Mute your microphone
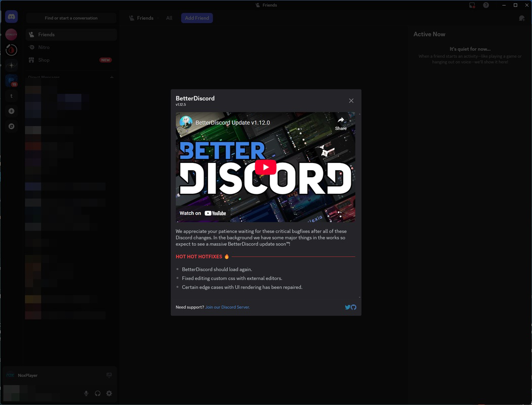Viewport: 532px width, 405px height. [86, 393]
